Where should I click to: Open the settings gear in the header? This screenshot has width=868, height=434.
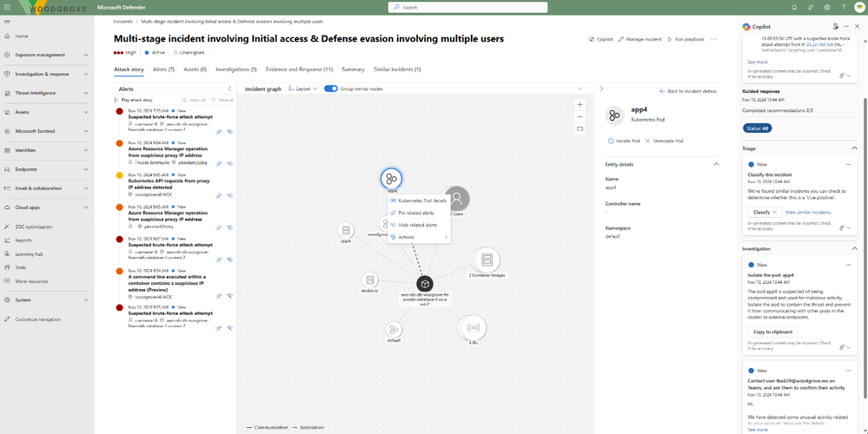(826, 7)
